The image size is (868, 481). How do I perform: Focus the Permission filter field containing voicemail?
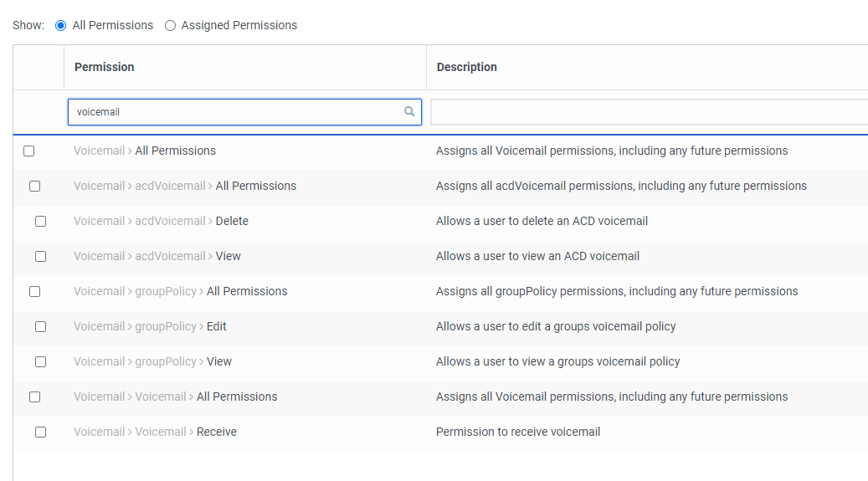[244, 112]
